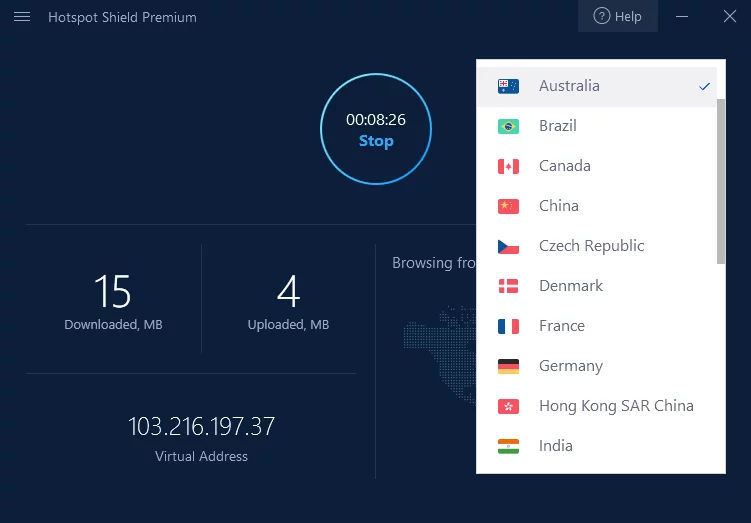Click the Help question mark icon
This screenshot has width=751, height=523.
[602, 16]
